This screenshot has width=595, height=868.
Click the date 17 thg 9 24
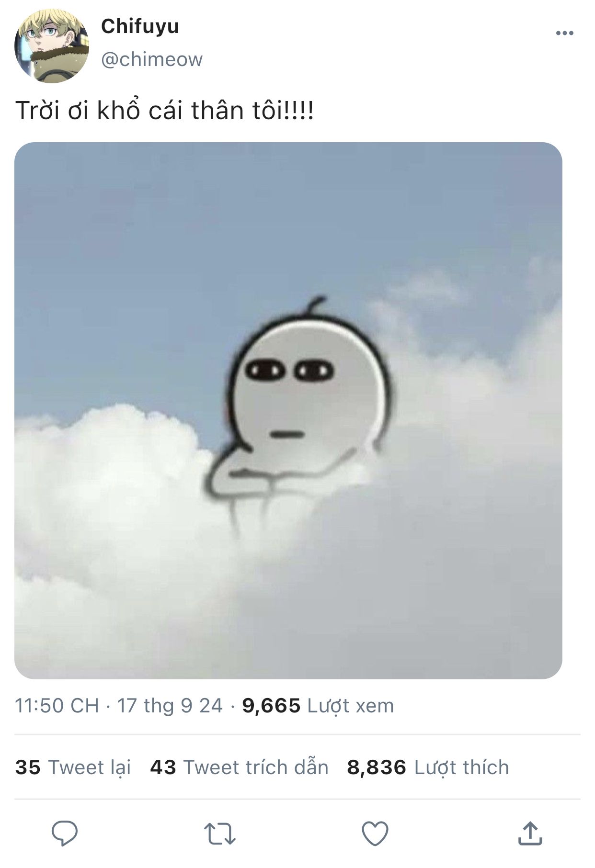170,706
